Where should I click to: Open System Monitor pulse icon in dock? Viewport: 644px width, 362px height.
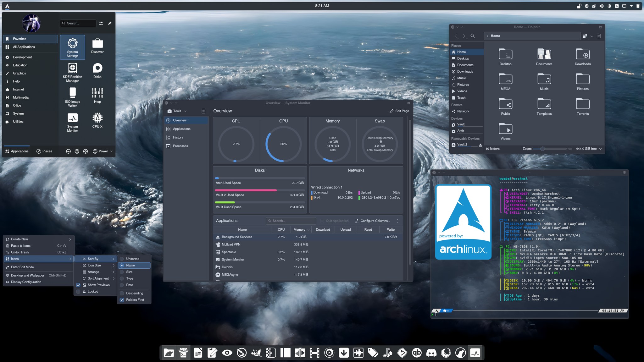[475, 353]
